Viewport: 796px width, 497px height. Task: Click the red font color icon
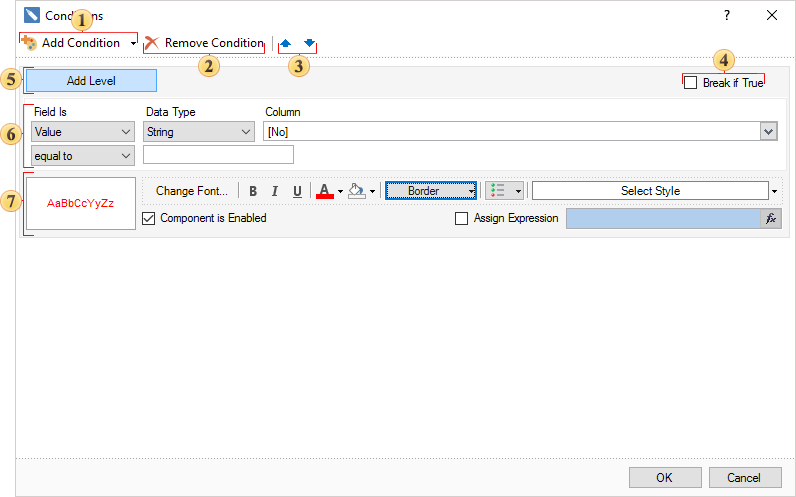324,191
